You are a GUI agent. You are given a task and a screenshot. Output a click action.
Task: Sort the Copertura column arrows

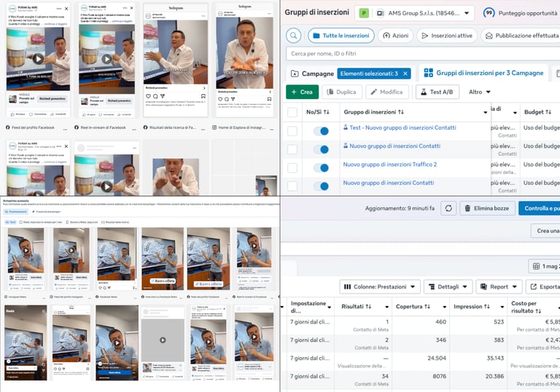tap(427, 307)
